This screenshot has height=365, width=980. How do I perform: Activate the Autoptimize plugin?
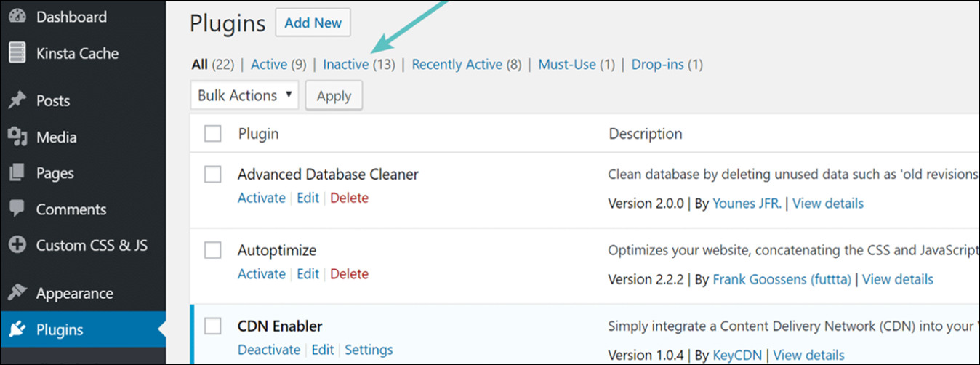262,274
